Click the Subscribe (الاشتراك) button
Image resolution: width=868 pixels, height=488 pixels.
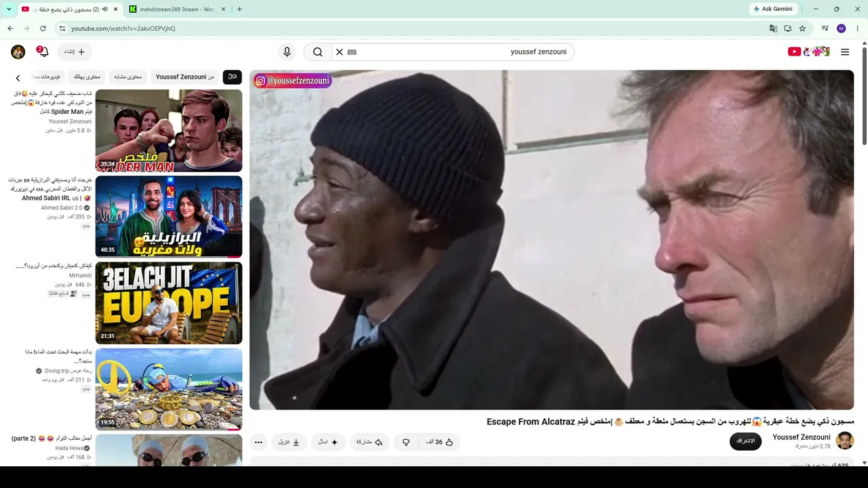pyautogui.click(x=745, y=441)
